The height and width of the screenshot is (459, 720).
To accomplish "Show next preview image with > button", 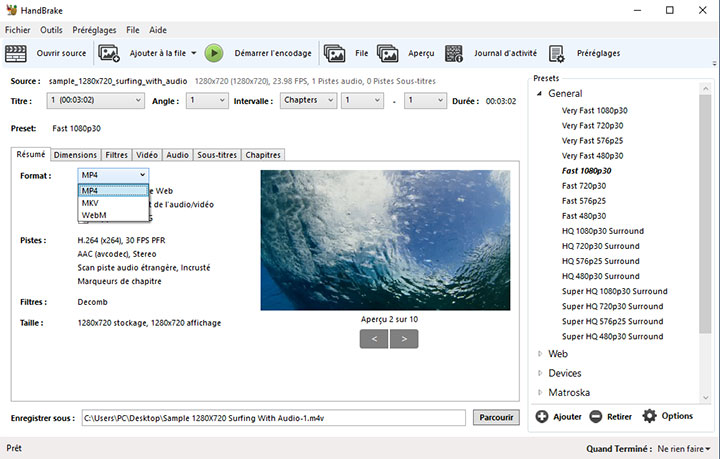I will [x=404, y=339].
